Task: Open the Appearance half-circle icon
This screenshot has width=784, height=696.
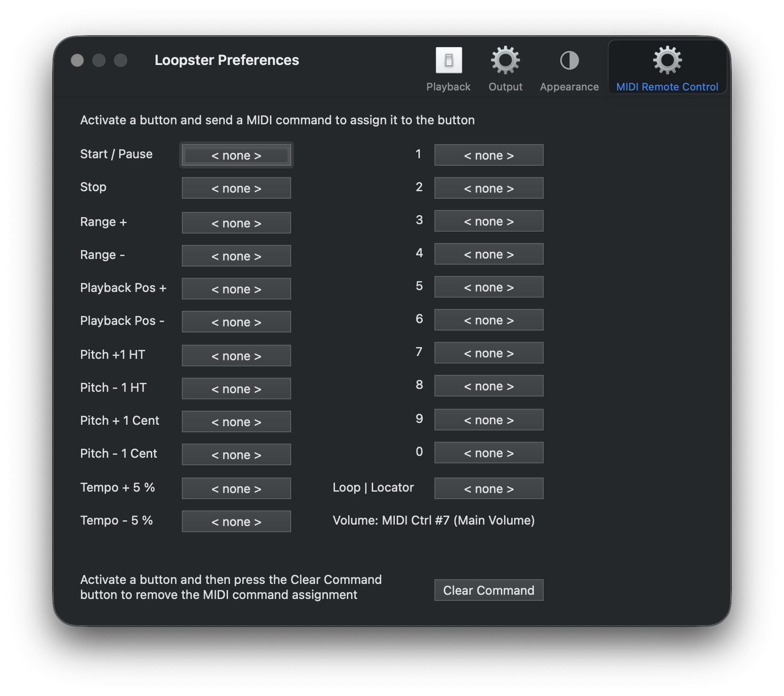Action: click(x=569, y=60)
